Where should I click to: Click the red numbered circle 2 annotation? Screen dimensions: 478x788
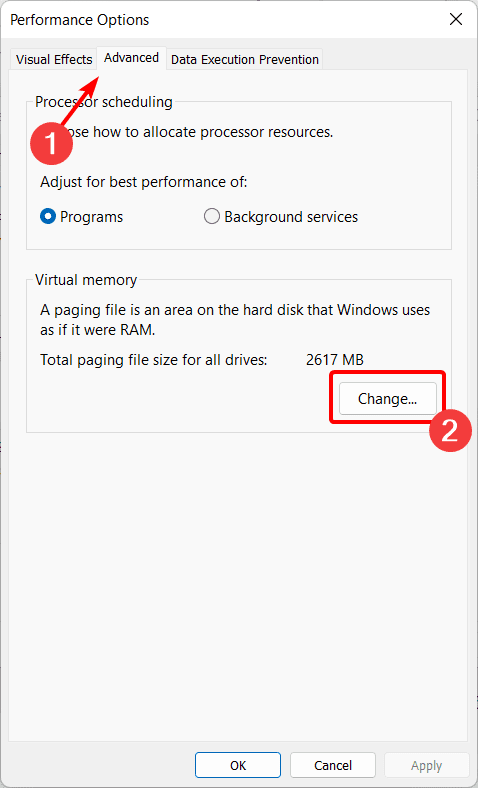(x=450, y=430)
